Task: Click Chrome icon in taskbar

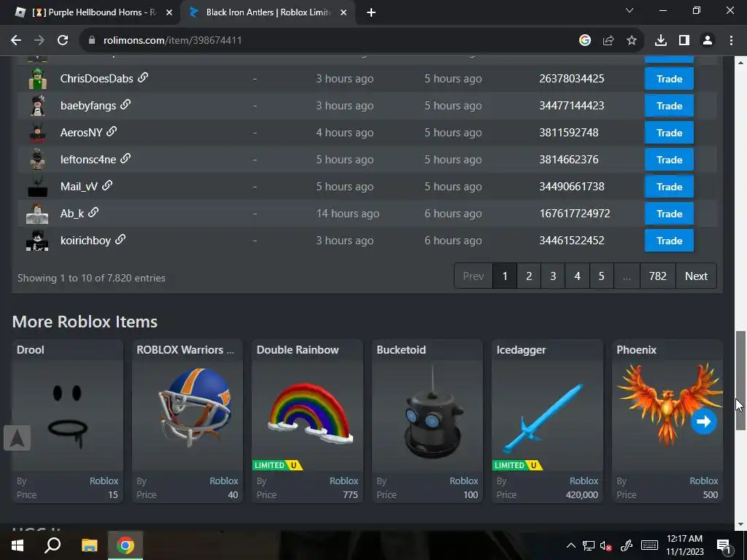Action: coord(125,545)
